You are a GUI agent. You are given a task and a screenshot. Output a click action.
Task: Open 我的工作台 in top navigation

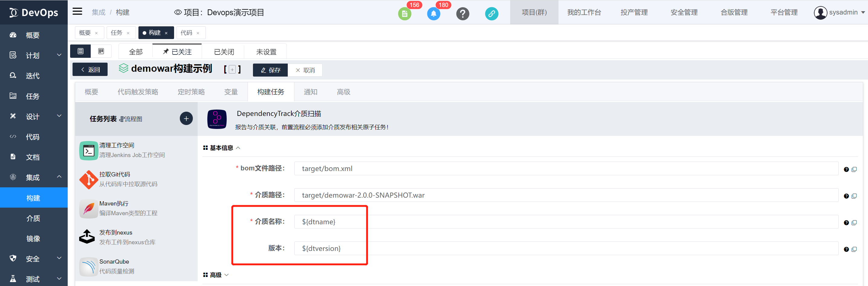click(x=584, y=12)
